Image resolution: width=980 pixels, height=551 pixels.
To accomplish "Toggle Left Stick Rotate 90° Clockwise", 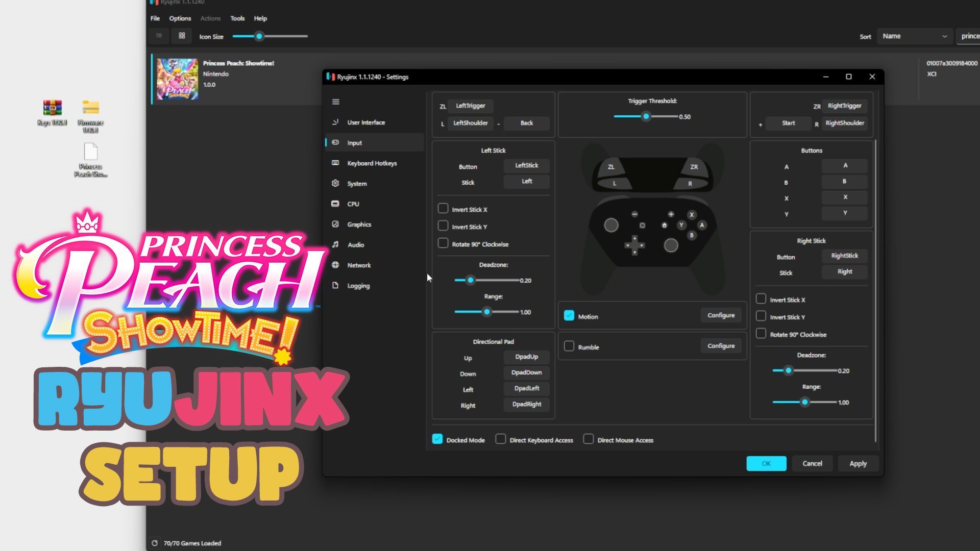I will (x=443, y=243).
